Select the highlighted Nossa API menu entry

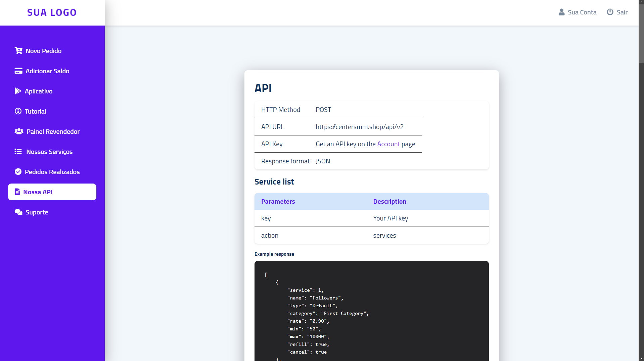tap(38, 192)
